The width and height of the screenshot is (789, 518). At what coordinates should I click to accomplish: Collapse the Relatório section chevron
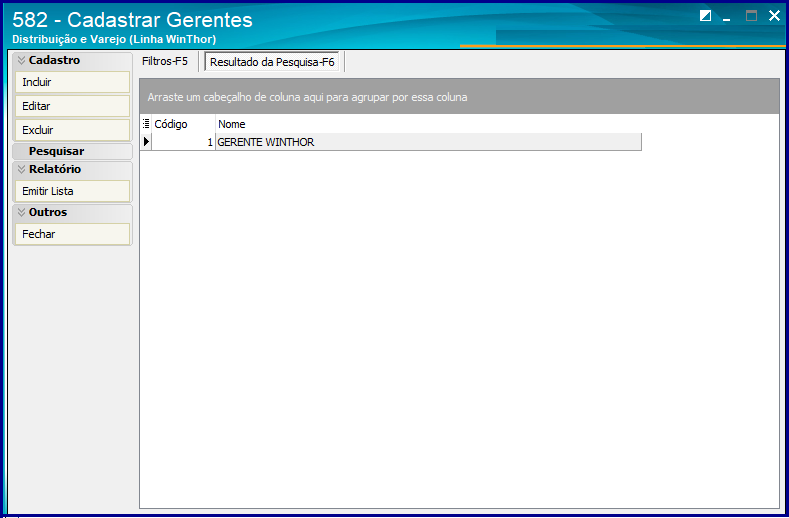(21, 169)
